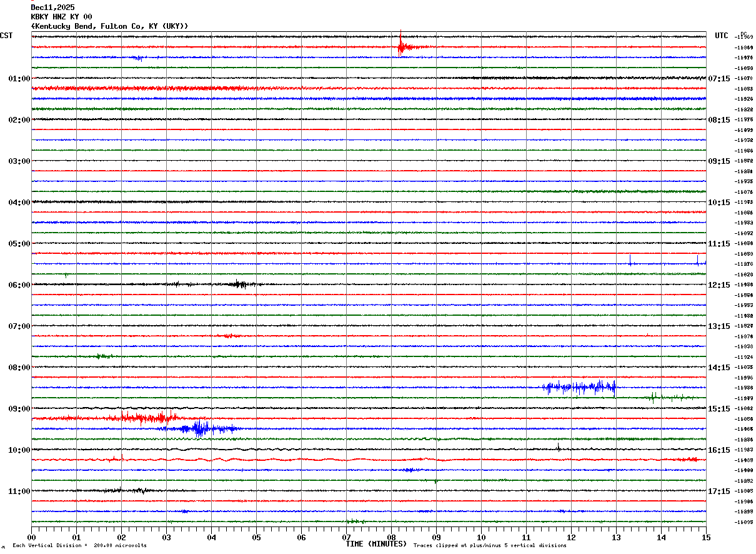
Task: Click minute tick label 14 on the x-axis
Action: (x=661, y=537)
